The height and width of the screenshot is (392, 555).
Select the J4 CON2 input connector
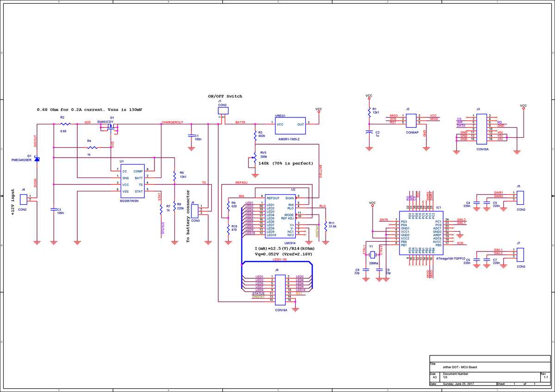click(23, 200)
